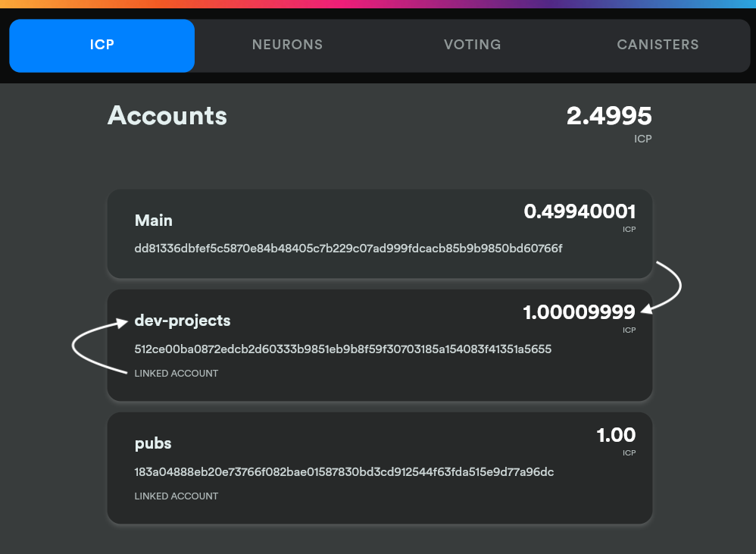Go to the CANISTERS tab
This screenshot has width=756, height=554.
(658, 45)
